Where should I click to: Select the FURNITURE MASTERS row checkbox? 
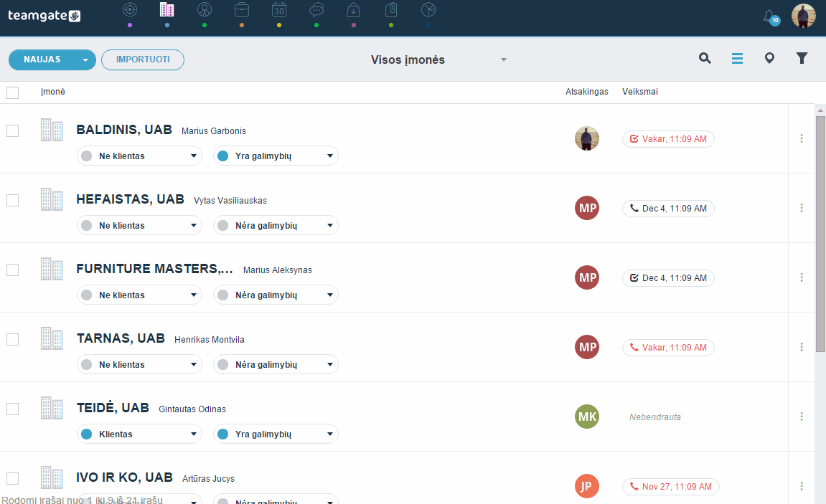[13, 270]
